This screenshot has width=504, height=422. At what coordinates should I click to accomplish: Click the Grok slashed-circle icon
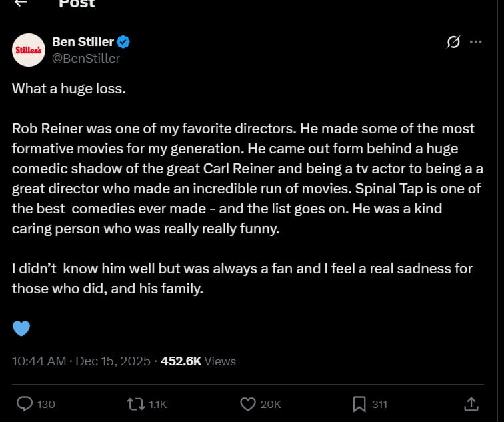click(453, 42)
